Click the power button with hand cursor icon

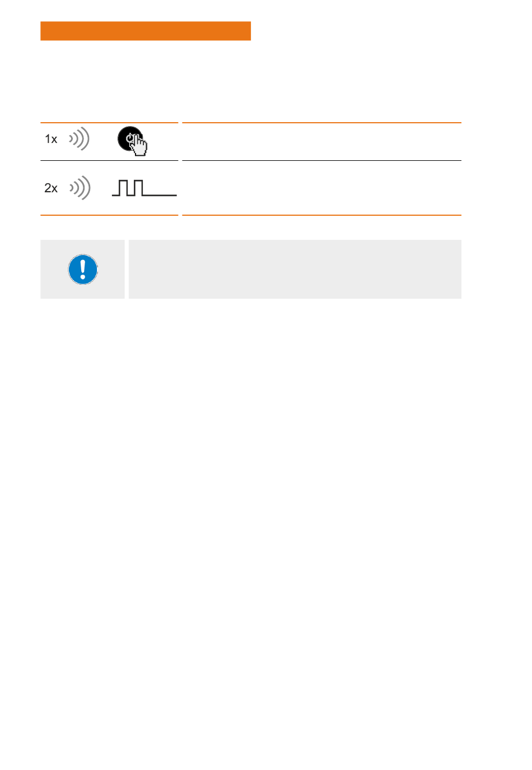[x=132, y=141]
